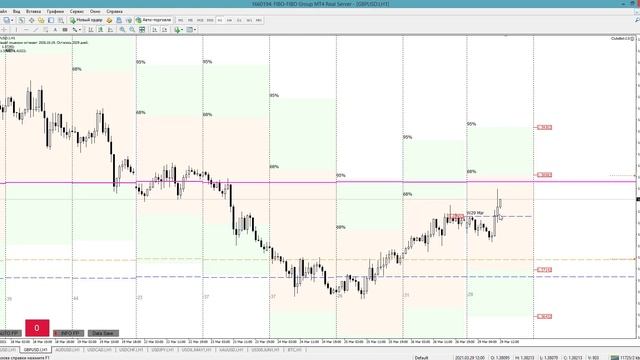Switch chart to bar chart type
The height and width of the screenshot is (360, 640).
(91, 29)
